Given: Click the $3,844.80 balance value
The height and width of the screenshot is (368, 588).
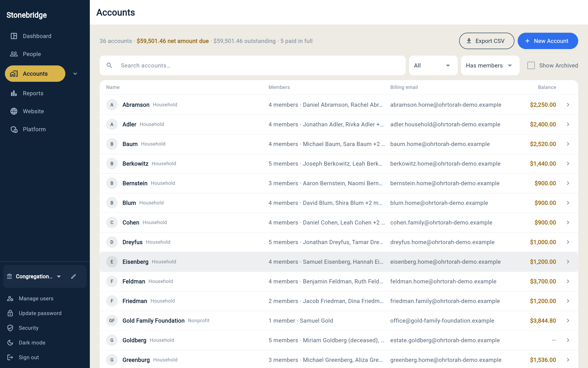Looking at the screenshot, I should pos(543,321).
